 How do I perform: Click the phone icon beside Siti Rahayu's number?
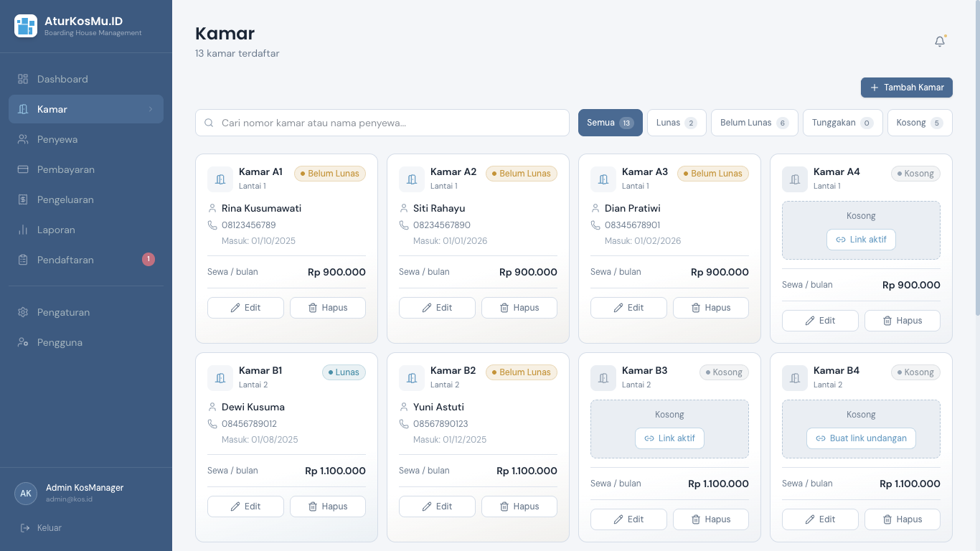pos(404,225)
